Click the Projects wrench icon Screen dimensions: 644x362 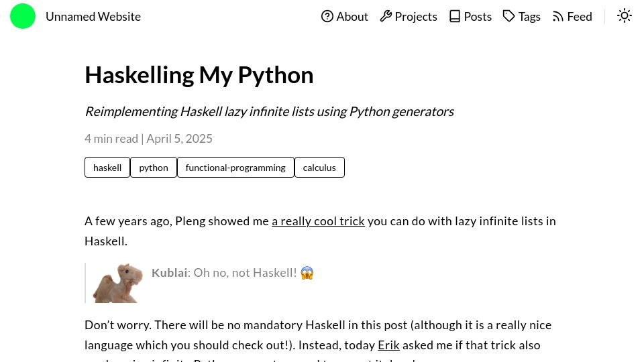coord(386,16)
